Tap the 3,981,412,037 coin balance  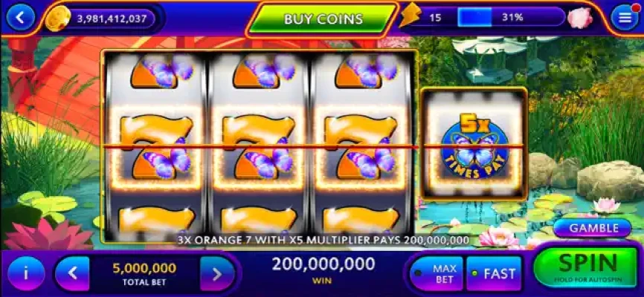[112, 19]
